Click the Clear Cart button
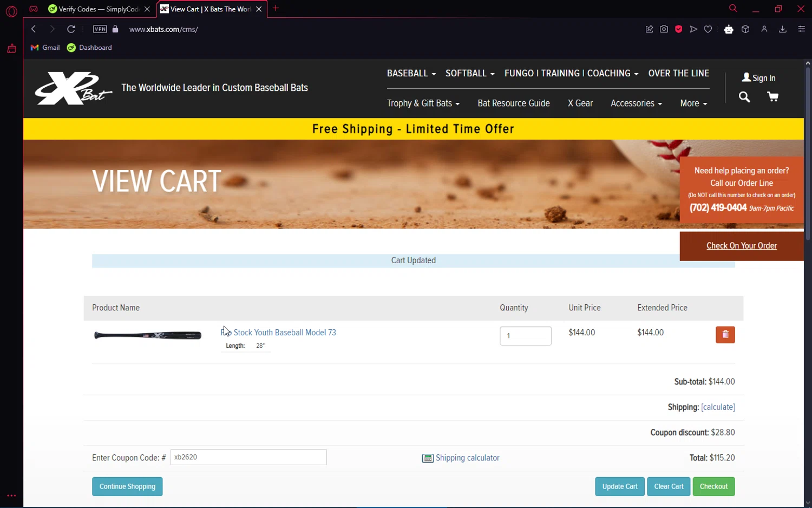The width and height of the screenshot is (812, 508). (x=669, y=486)
